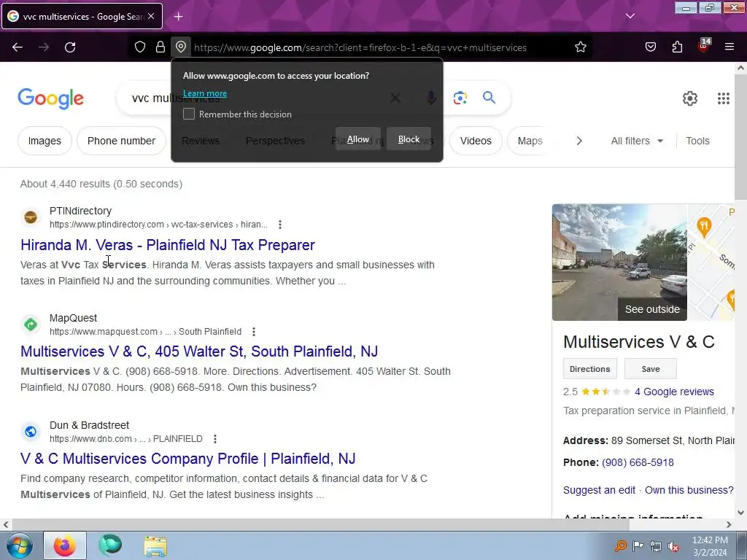Image resolution: width=747 pixels, height=560 pixels.
Task: Open the green chat app in taskbar
Action: pos(110,545)
